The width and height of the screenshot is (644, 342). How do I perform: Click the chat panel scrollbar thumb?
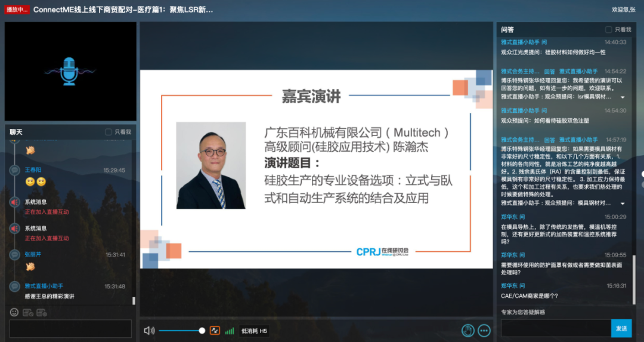[x=134, y=300]
